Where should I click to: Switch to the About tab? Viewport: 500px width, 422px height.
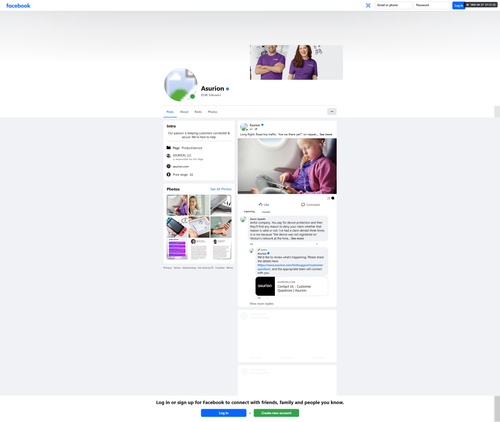(184, 112)
